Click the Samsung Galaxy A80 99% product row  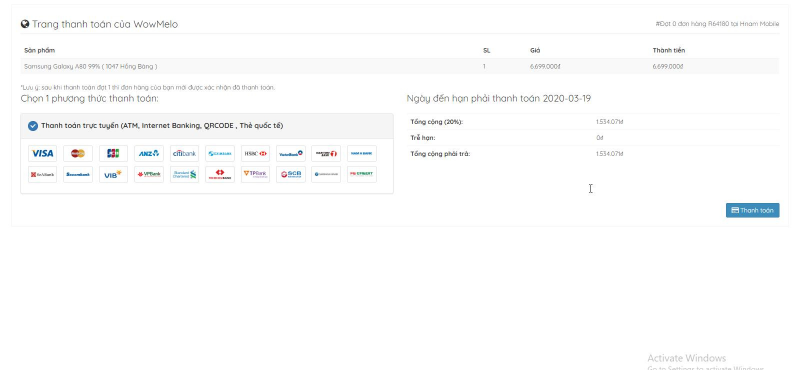[x=399, y=66]
